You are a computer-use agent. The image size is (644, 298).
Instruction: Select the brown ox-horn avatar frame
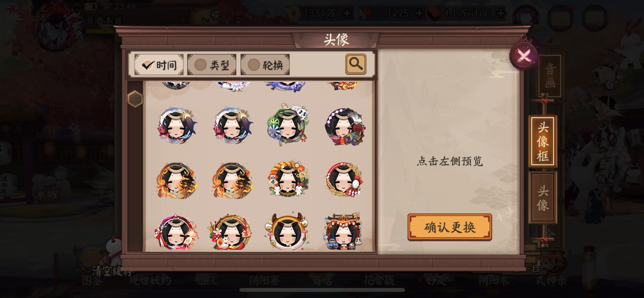click(287, 231)
